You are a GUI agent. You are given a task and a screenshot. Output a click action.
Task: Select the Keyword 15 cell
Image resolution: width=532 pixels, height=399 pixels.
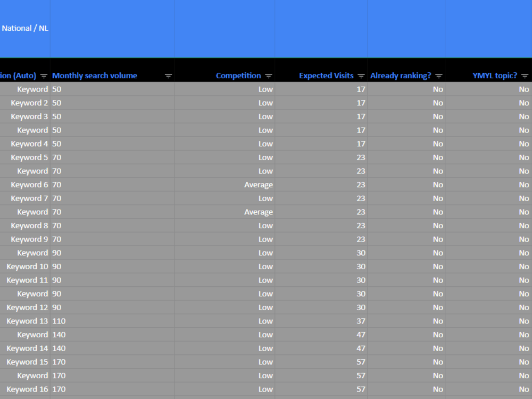(25, 362)
